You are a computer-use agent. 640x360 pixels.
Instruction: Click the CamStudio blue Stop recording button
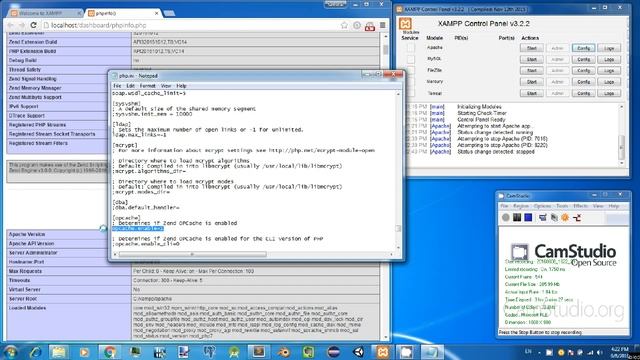coord(528,218)
